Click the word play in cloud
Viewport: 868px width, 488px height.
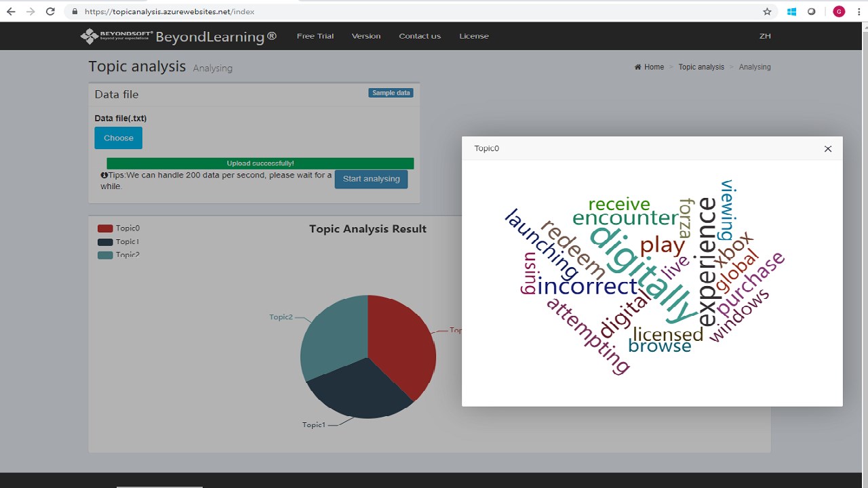coord(663,247)
